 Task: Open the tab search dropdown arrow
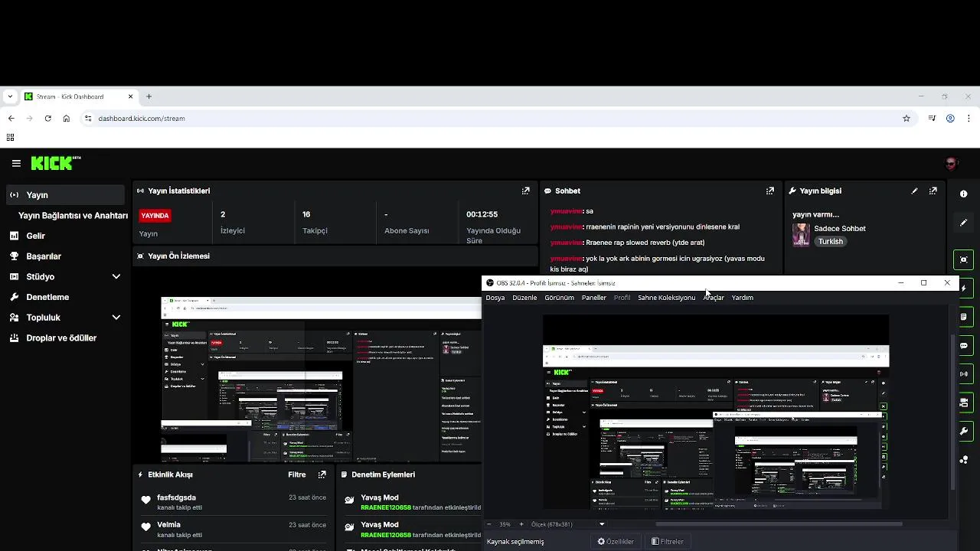pyautogui.click(x=9, y=96)
